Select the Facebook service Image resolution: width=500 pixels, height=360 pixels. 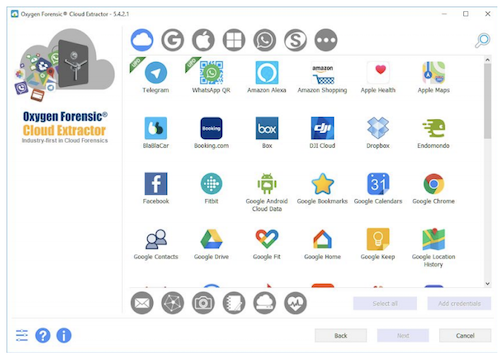[156, 188]
